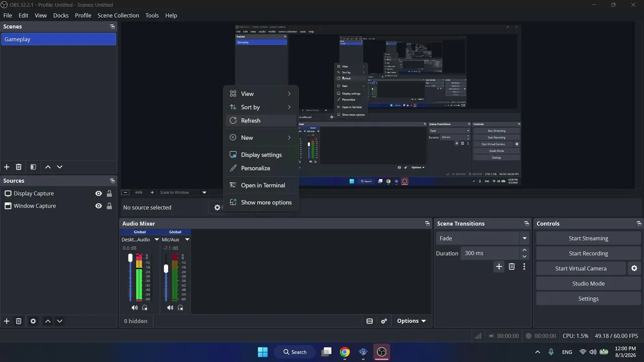Float the Scenes dock with its pop-out icon
Image resolution: width=644 pixels, height=362 pixels.
pos(112,27)
